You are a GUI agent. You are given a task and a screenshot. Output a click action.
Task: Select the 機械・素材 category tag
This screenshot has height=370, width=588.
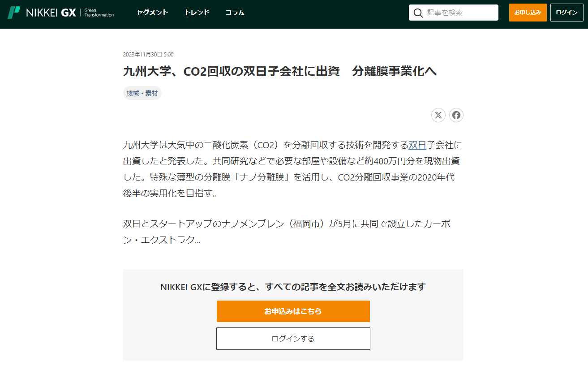click(142, 93)
